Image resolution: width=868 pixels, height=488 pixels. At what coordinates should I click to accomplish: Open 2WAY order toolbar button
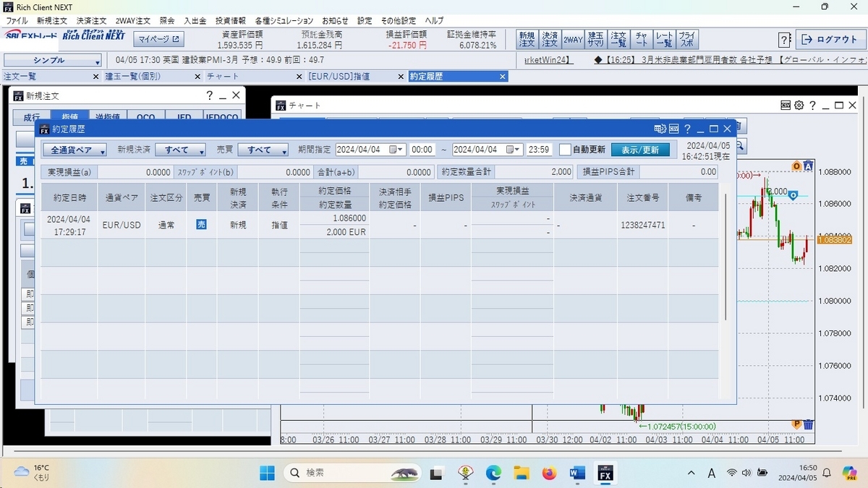[x=573, y=39]
